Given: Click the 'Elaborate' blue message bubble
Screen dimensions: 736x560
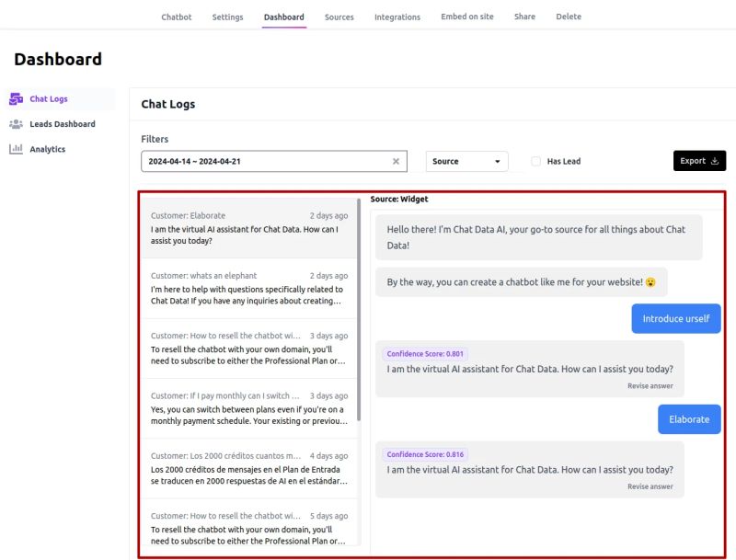Looking at the screenshot, I should [x=689, y=419].
